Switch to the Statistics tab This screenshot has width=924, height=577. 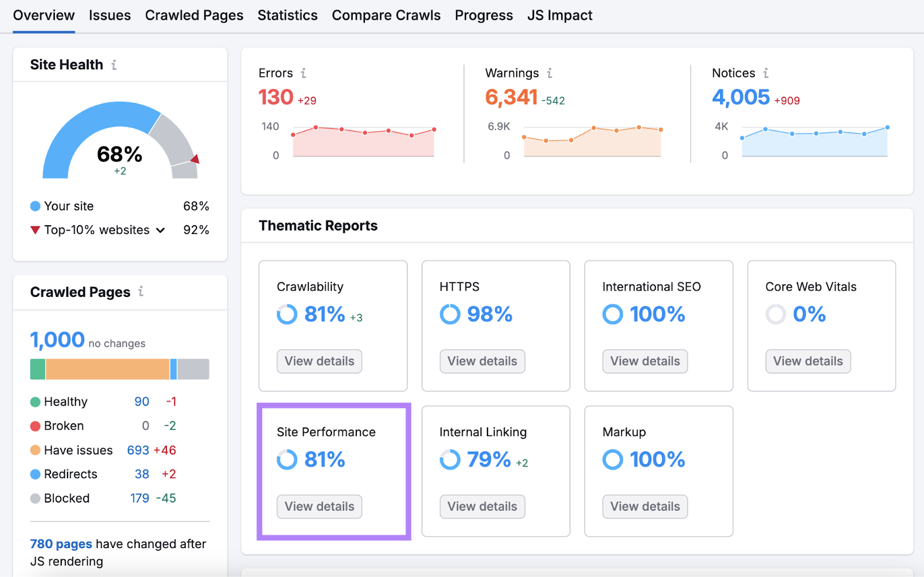[287, 16]
